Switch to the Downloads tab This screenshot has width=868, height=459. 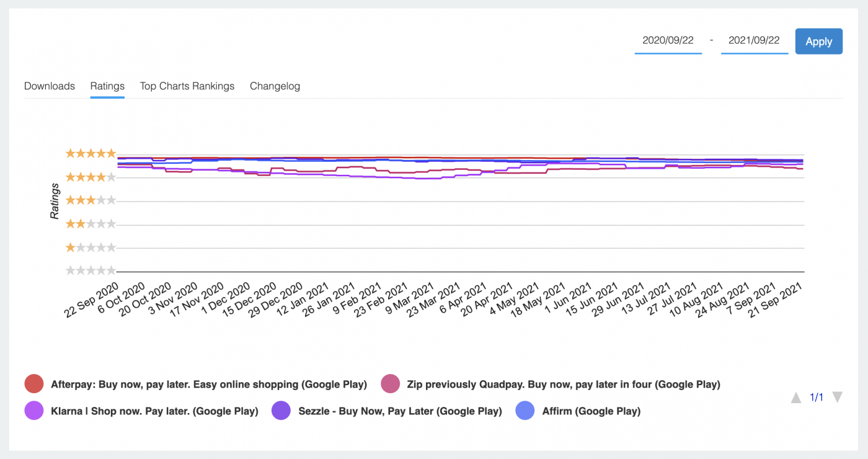(x=49, y=86)
